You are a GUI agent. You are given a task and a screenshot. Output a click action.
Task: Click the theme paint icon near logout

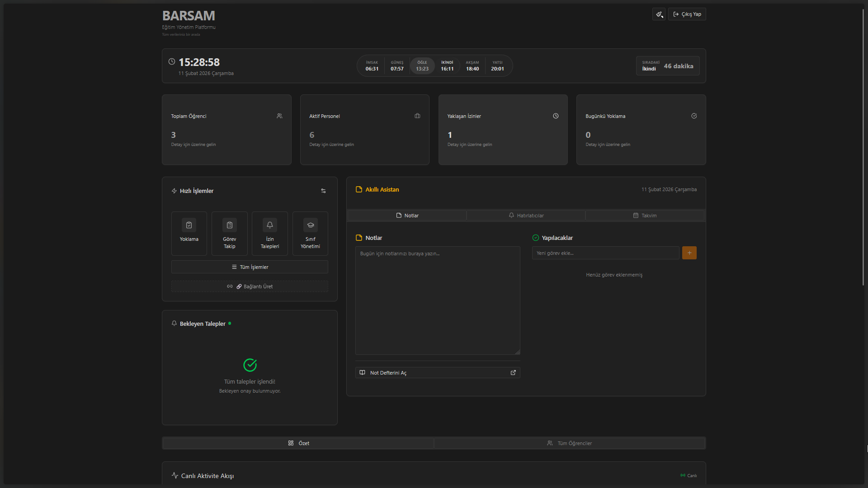point(659,14)
